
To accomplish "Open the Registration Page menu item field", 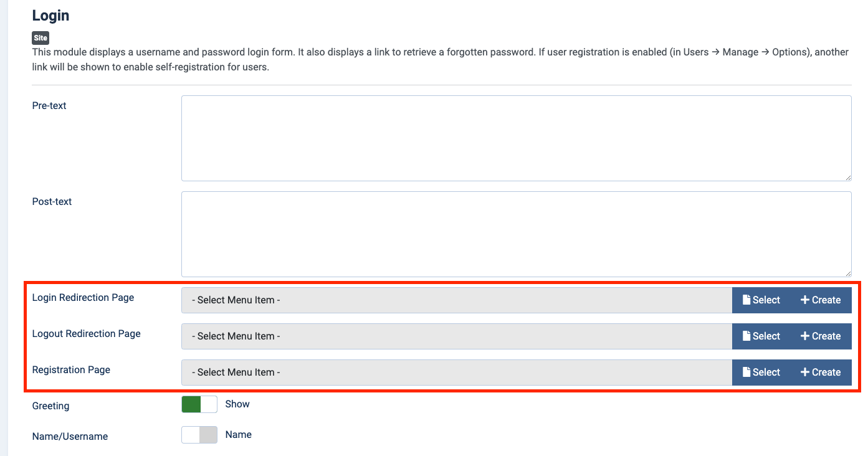I will [456, 372].
